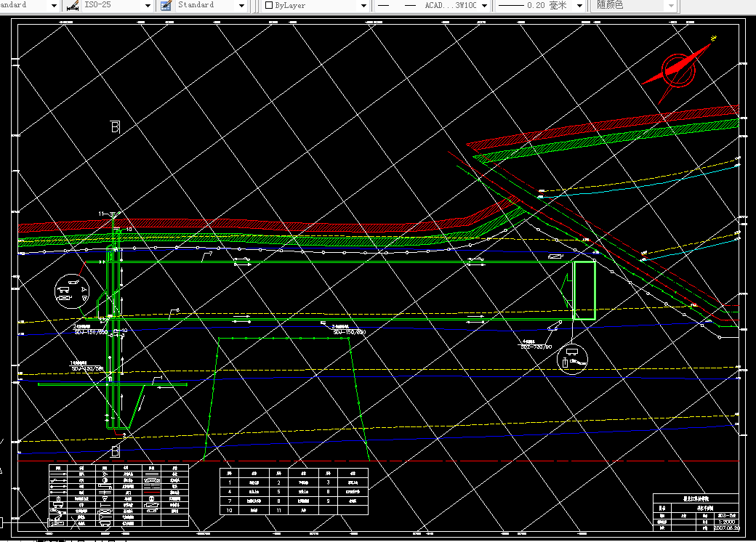Select the left circular detail symbol
The width and height of the screenshot is (756, 542).
click(72, 291)
